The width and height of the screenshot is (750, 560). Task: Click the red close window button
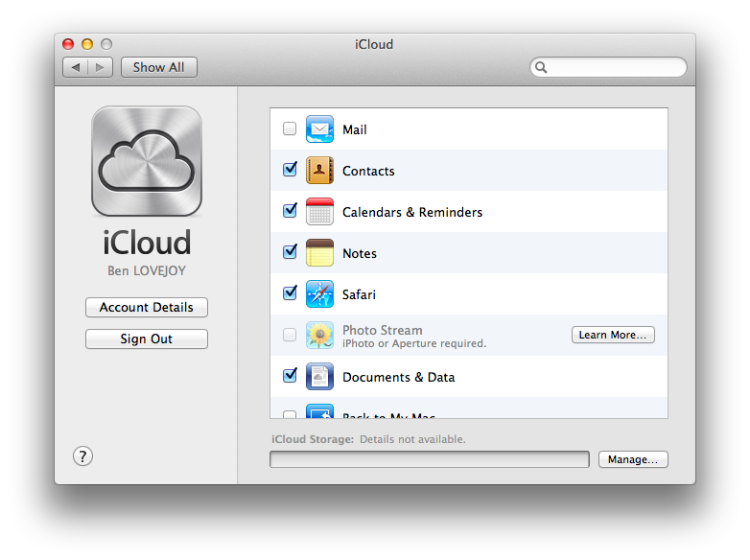tap(68, 44)
